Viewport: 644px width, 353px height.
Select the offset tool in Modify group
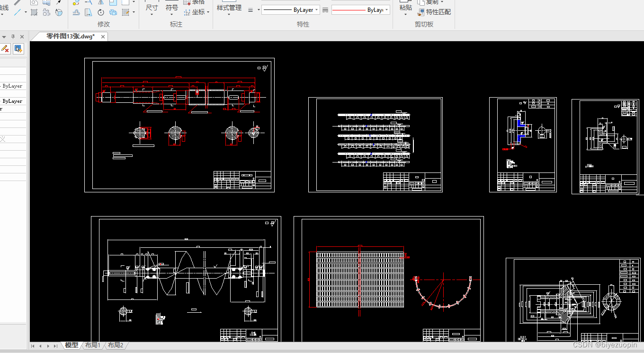tap(76, 12)
